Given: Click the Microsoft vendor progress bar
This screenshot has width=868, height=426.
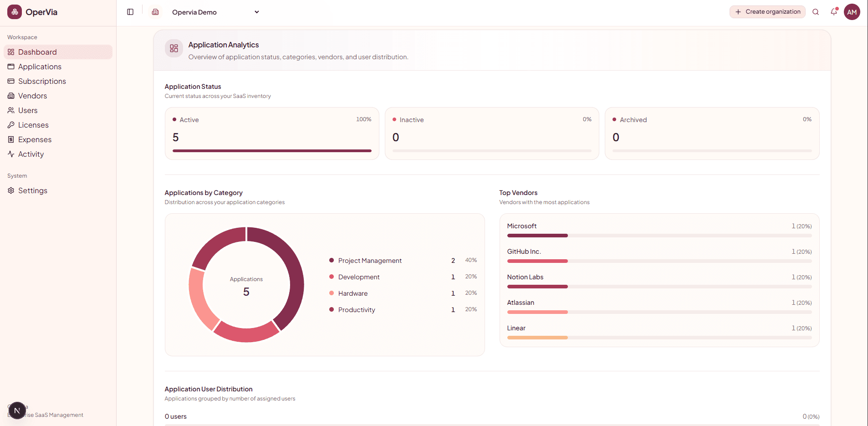Looking at the screenshot, I should [659, 236].
